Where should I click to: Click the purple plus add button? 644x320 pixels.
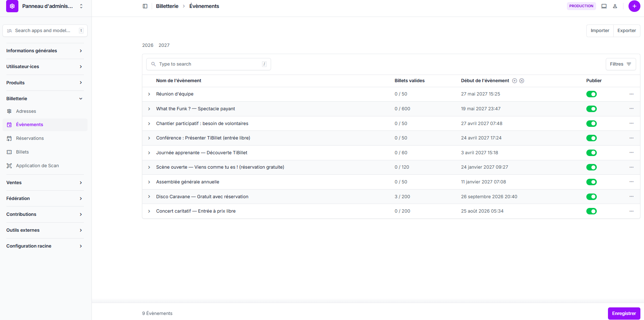pos(634,6)
